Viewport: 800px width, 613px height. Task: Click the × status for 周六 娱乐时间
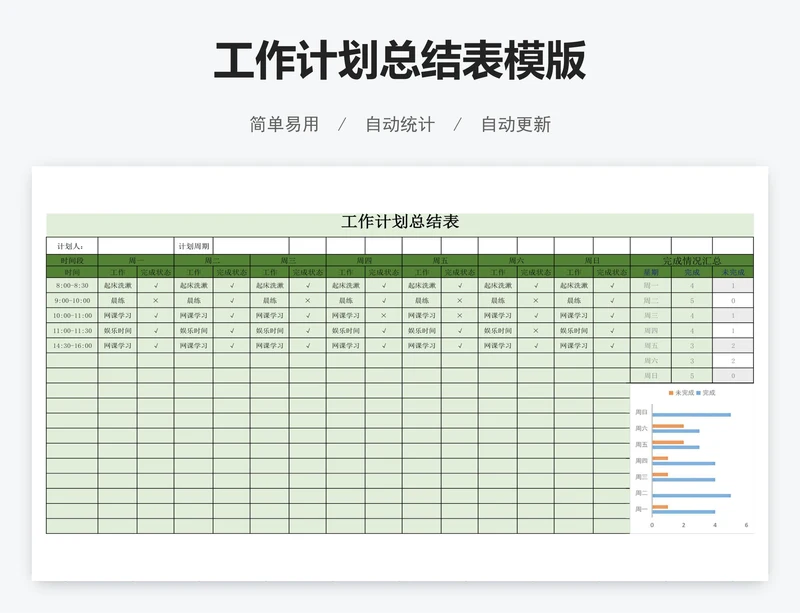[x=536, y=331]
